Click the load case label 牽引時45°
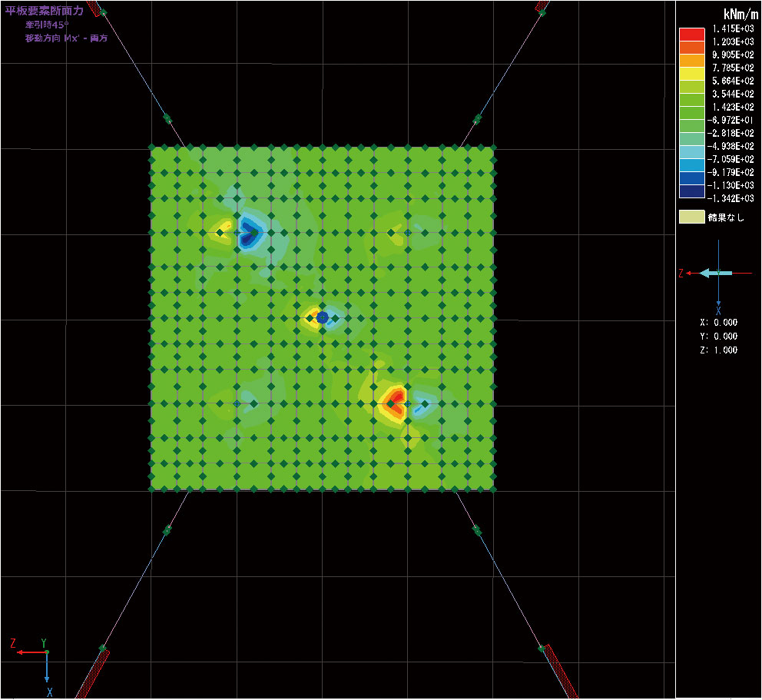 pos(47,25)
